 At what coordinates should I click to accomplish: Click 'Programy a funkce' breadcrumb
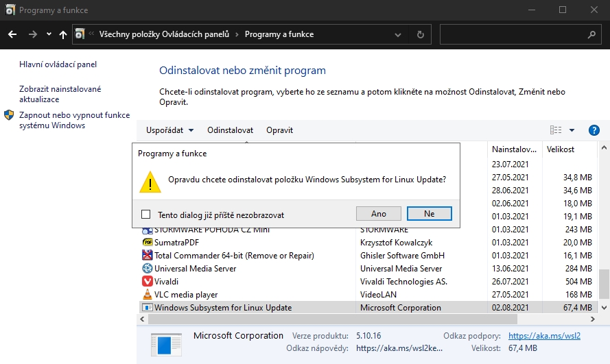click(x=279, y=34)
